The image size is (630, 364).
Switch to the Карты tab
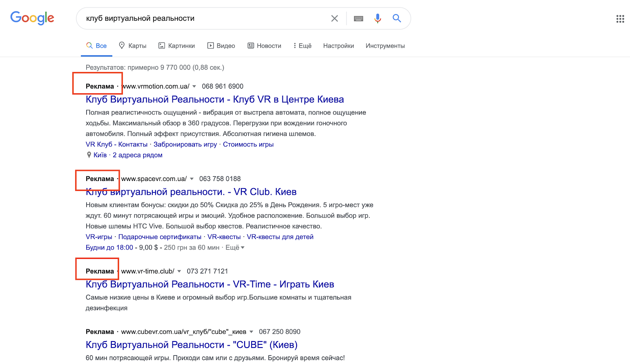[133, 46]
